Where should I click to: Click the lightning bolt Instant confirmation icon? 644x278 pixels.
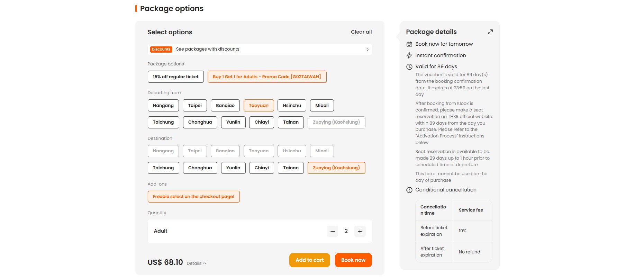[x=409, y=55]
